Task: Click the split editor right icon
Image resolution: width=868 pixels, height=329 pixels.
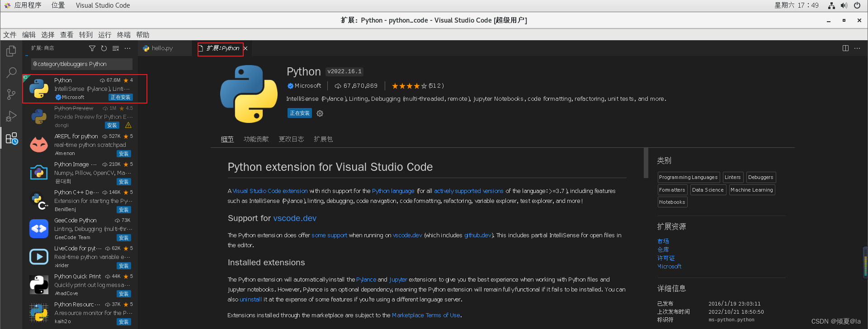Action: pos(845,48)
